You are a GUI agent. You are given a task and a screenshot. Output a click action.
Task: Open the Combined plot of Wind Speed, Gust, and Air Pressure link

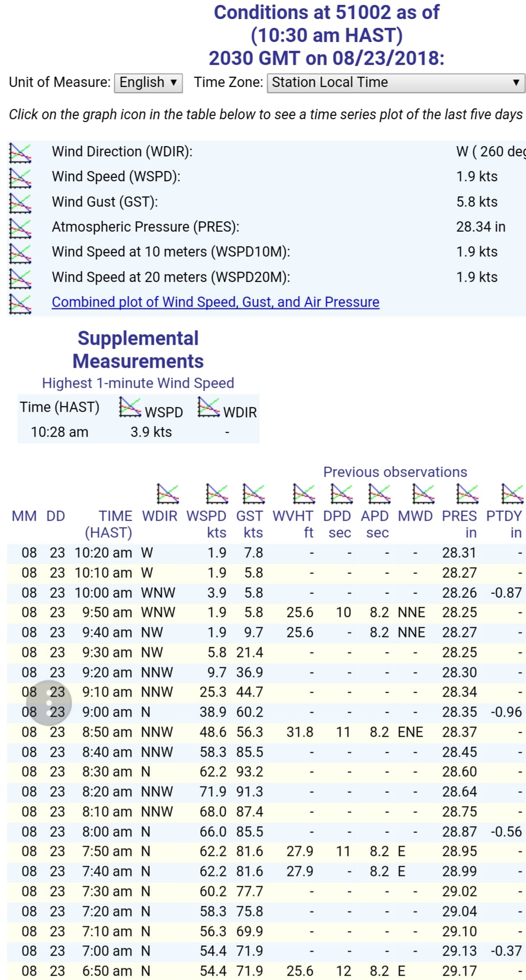pos(215,302)
